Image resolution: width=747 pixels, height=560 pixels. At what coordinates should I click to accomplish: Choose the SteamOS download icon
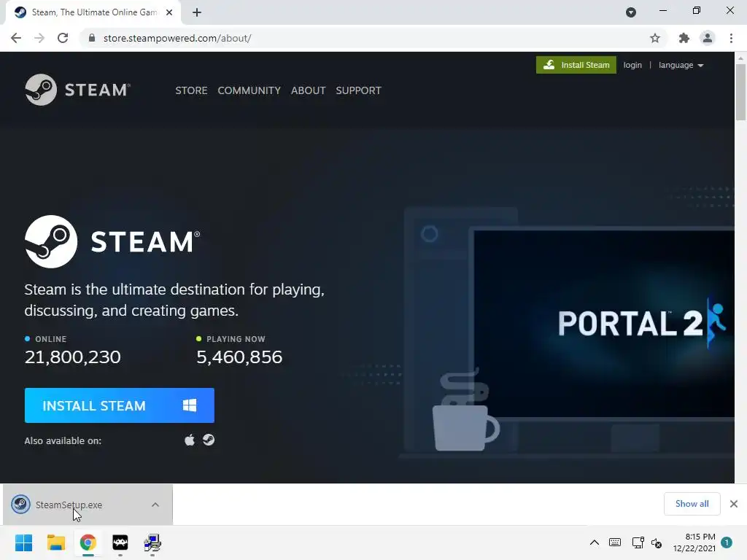(209, 440)
